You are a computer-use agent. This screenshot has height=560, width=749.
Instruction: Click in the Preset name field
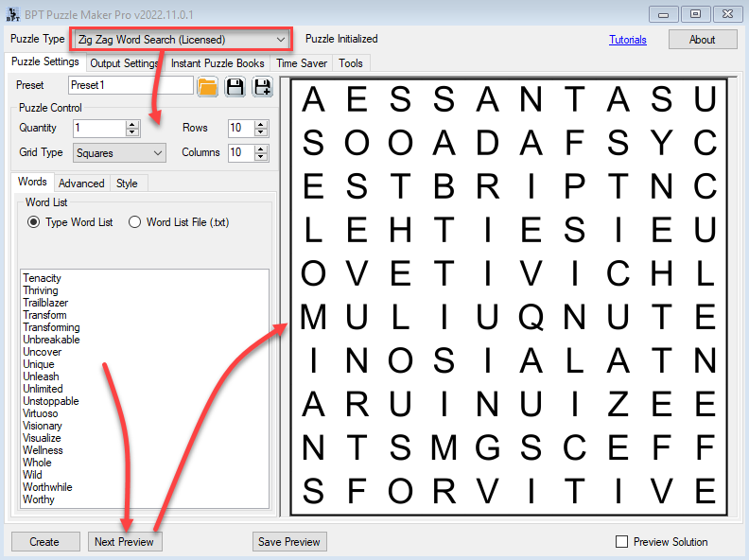point(131,85)
